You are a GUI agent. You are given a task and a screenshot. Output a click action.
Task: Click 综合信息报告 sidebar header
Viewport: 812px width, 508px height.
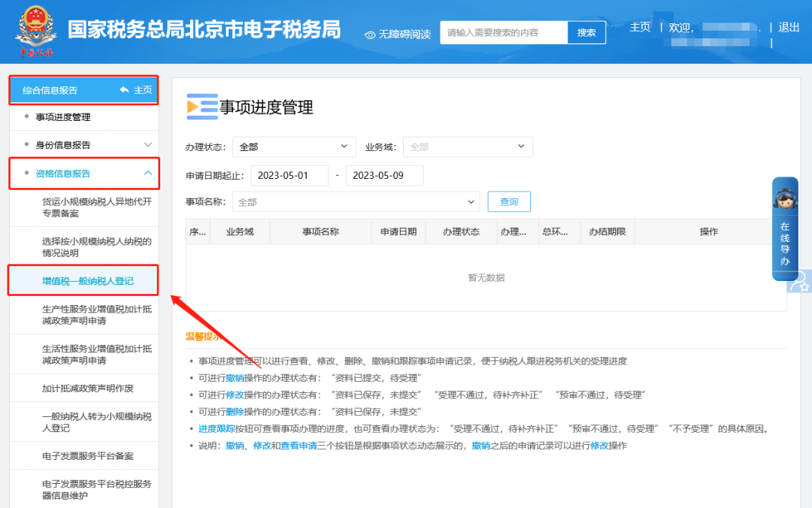tap(50, 90)
